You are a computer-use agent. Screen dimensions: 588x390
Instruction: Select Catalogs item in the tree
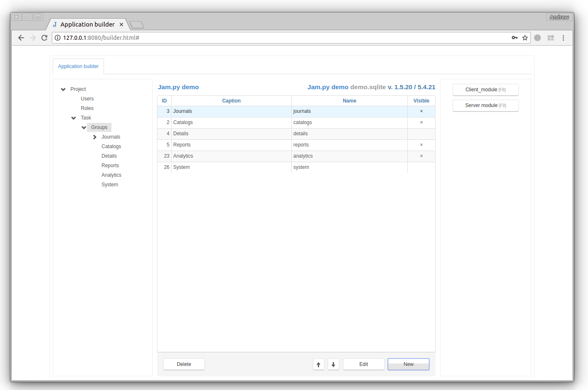tap(111, 146)
